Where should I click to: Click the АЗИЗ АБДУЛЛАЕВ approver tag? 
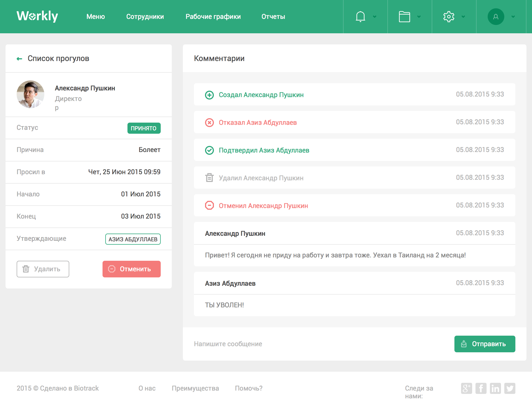(133, 239)
